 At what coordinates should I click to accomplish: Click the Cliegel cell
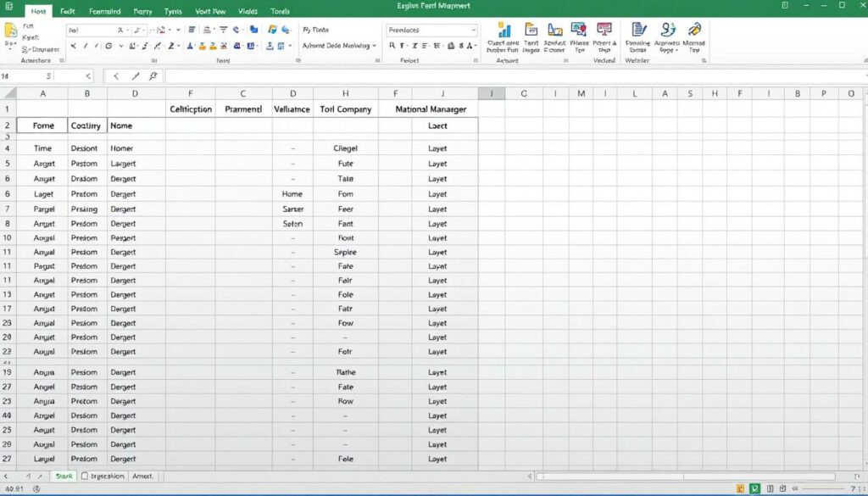tap(346, 148)
